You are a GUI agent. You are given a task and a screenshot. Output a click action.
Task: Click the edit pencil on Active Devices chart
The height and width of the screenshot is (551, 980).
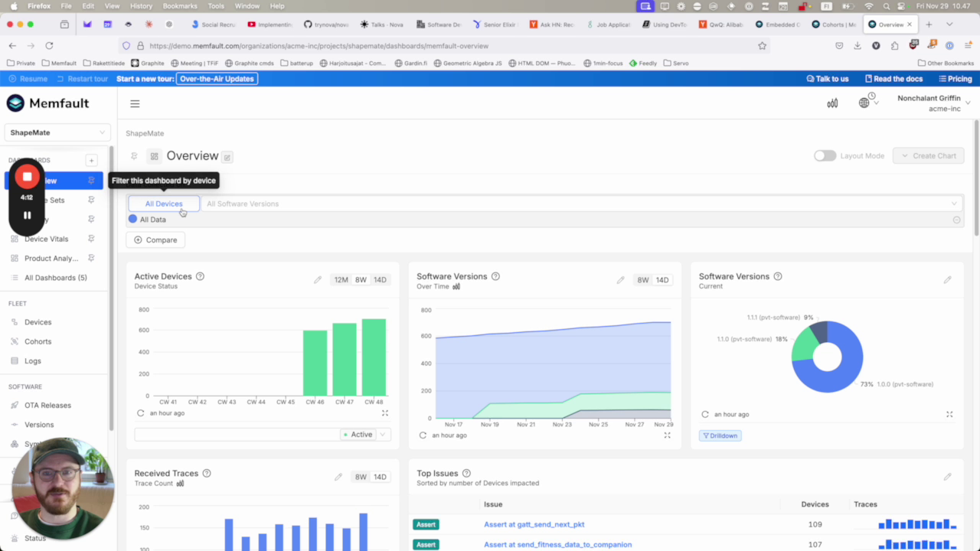[318, 280]
